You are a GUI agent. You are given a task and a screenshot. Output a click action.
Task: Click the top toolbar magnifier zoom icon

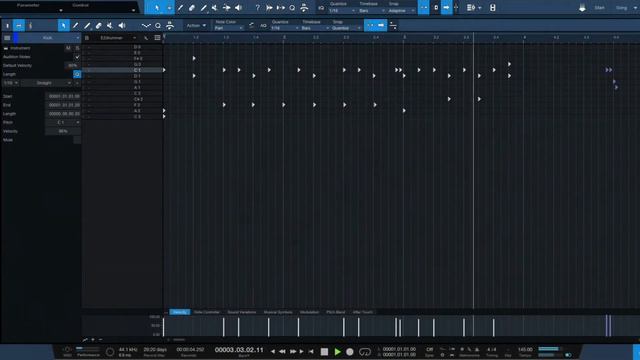292,8
